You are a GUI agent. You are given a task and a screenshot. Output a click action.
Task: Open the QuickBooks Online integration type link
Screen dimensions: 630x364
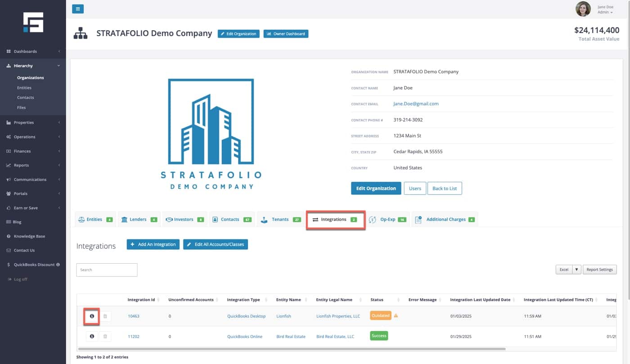point(245,337)
